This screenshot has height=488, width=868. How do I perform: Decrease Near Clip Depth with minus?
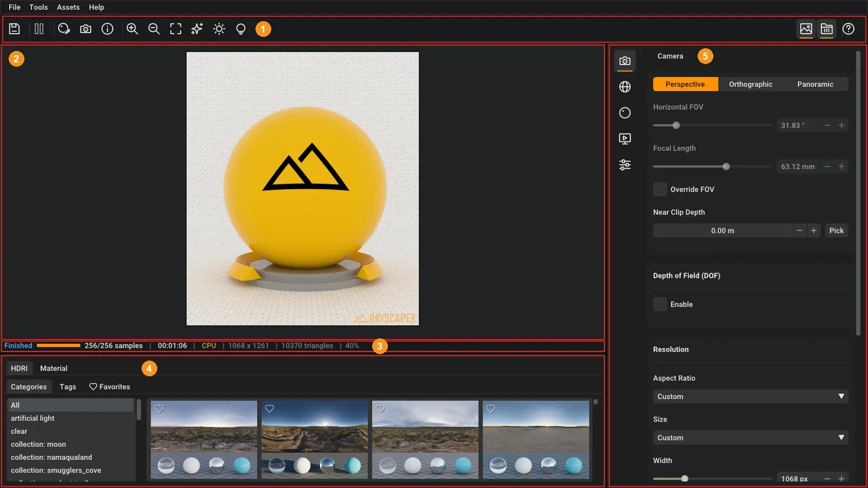pyautogui.click(x=800, y=230)
